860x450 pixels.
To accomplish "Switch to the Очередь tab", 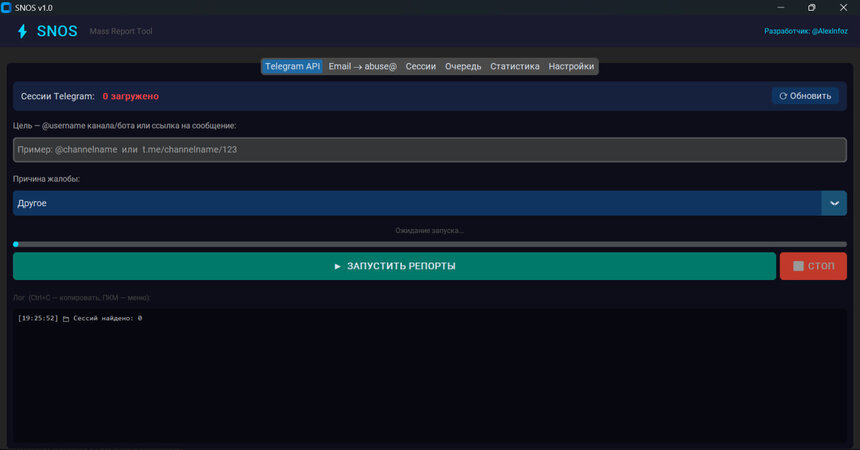I will [463, 66].
